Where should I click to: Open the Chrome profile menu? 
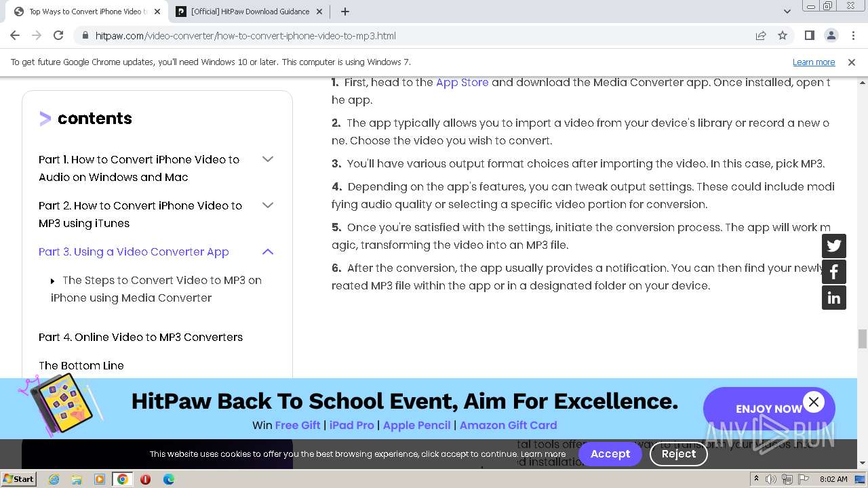tap(831, 35)
